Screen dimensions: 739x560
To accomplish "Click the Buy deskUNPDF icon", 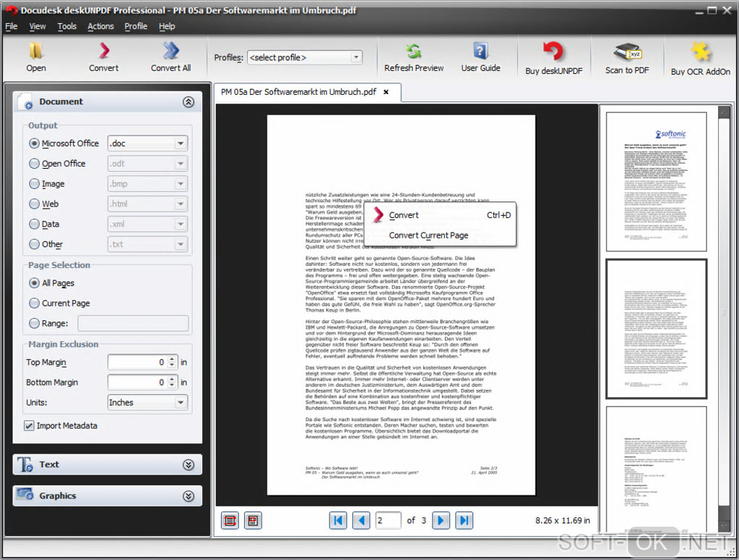I will coord(554,52).
